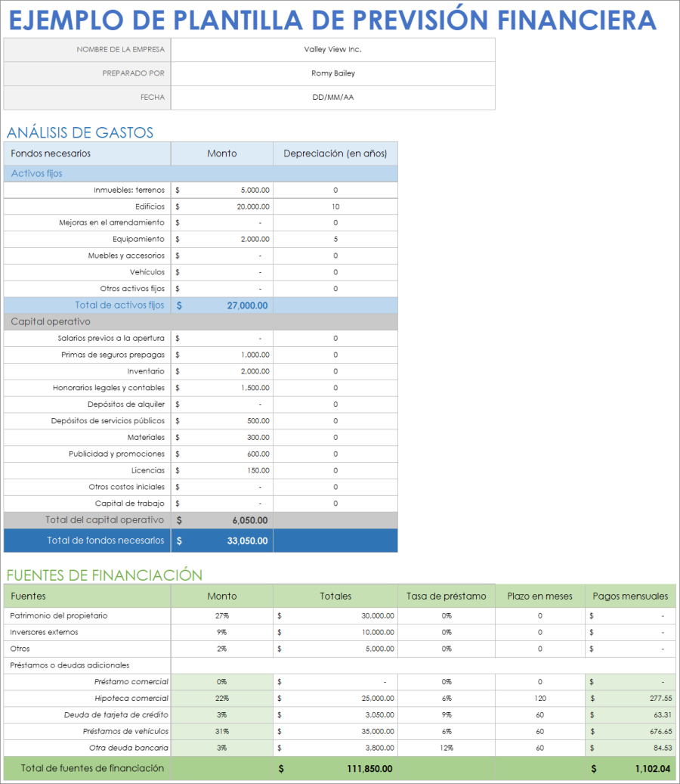This screenshot has width=680, height=784.
Task: Click the company name cell Valley View Inc.
Action: [x=332, y=48]
